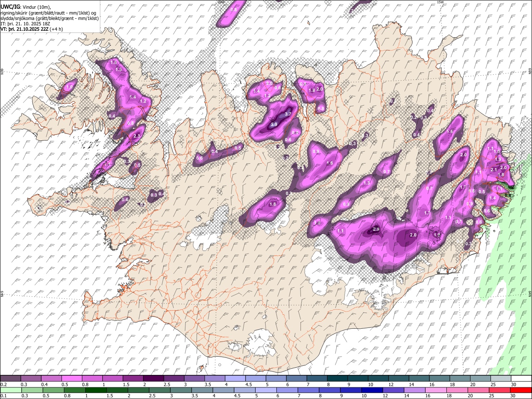Click the 'IT: þri. 21. 10. 2025 18Z' line
The image size is (532, 399).
click(25, 24)
